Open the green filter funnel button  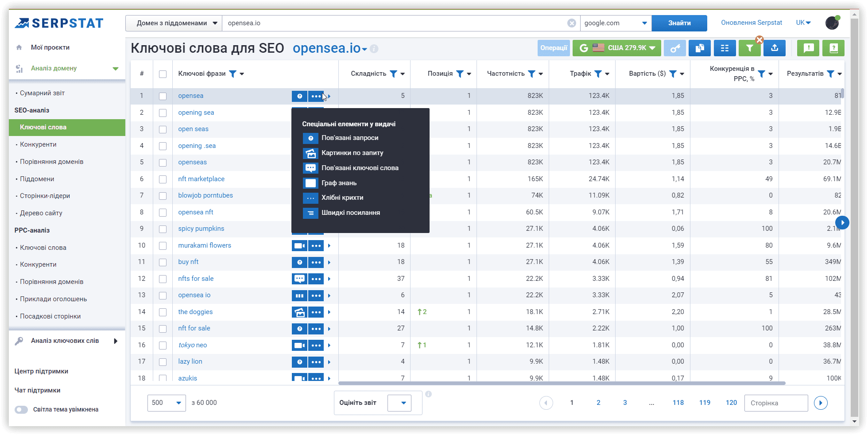(x=749, y=48)
